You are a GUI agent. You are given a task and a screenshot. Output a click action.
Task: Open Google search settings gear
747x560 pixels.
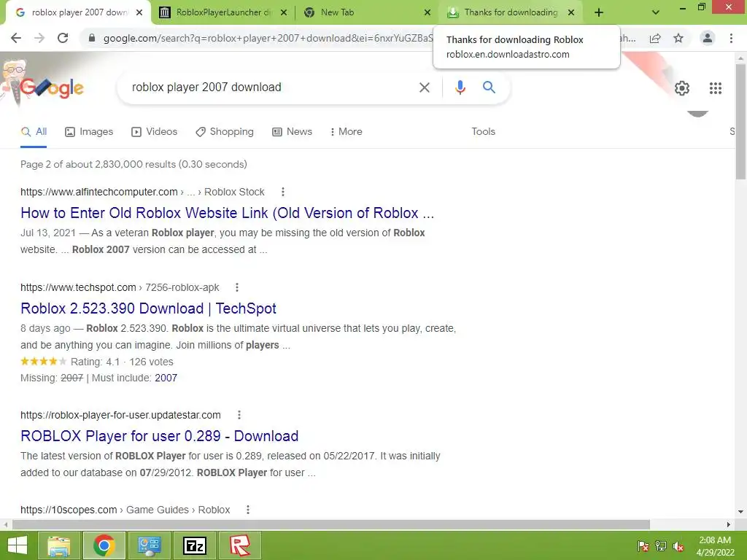pyautogui.click(x=682, y=88)
